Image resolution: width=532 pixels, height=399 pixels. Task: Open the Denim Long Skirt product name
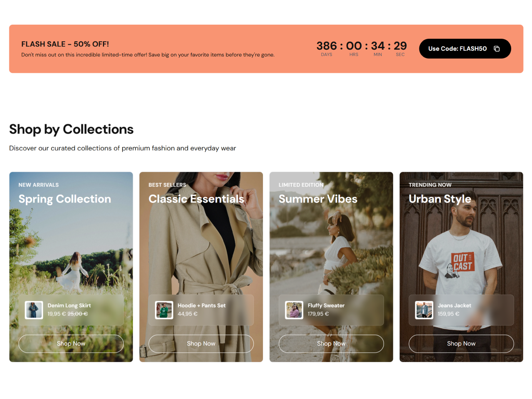(69, 305)
